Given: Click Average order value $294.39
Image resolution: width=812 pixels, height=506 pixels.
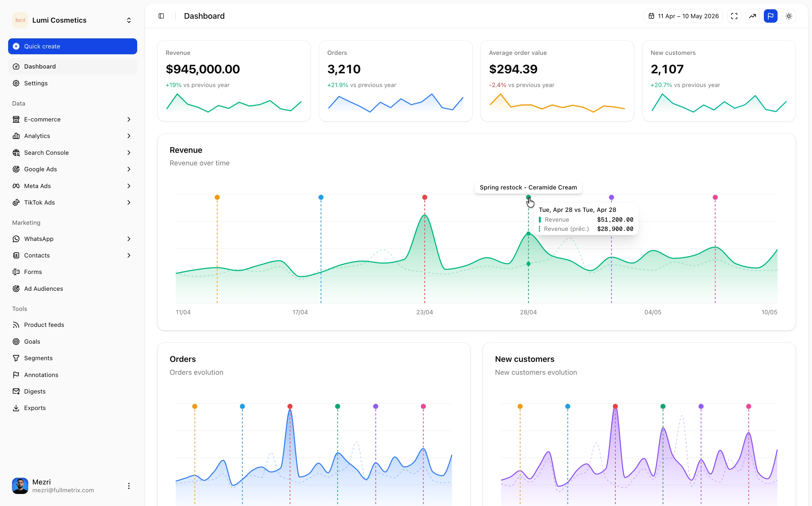Looking at the screenshot, I should coord(513,69).
